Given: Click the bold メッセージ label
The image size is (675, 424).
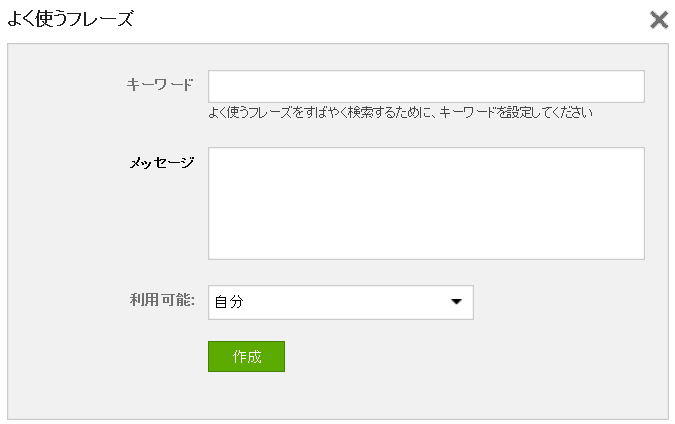Looking at the screenshot, I should click(x=162, y=163).
